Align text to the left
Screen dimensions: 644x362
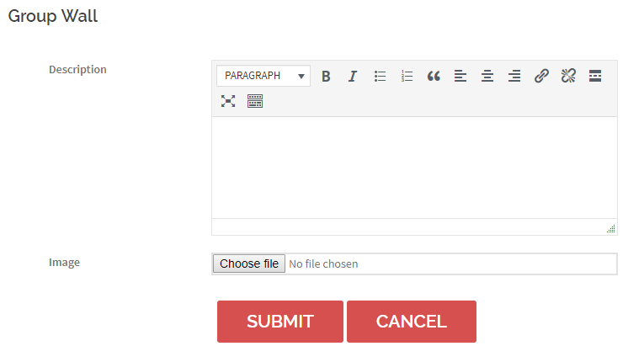(x=460, y=76)
